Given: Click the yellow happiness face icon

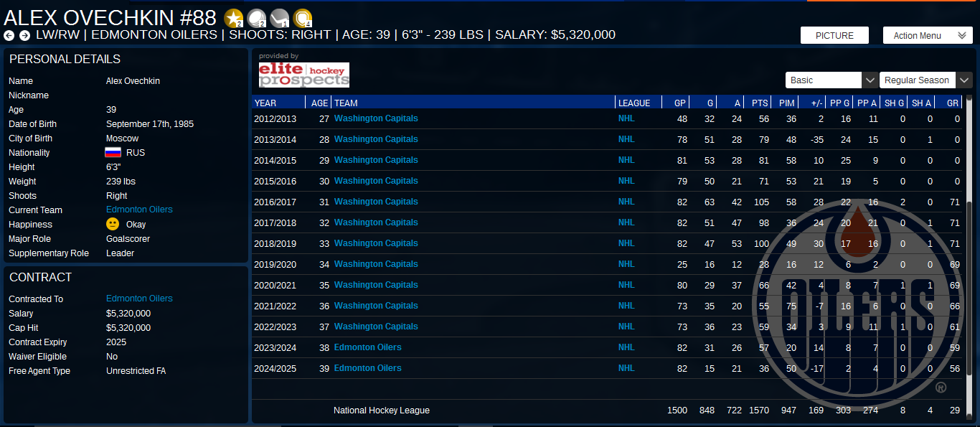Looking at the screenshot, I should 113,225.
